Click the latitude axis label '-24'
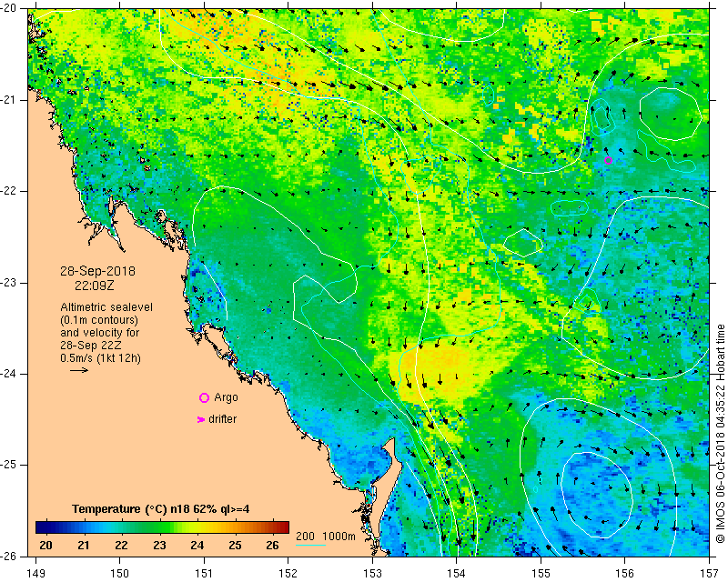Image resolution: width=728 pixels, height=582 pixels. (x=9, y=374)
